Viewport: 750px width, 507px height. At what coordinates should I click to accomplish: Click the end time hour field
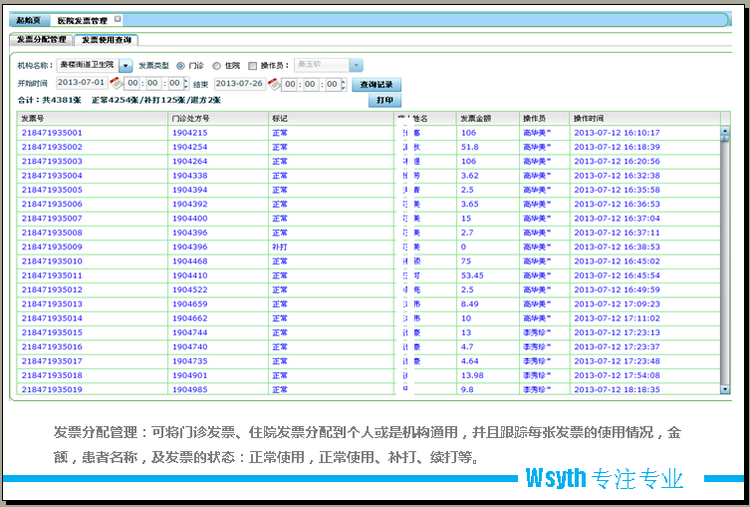[290, 84]
